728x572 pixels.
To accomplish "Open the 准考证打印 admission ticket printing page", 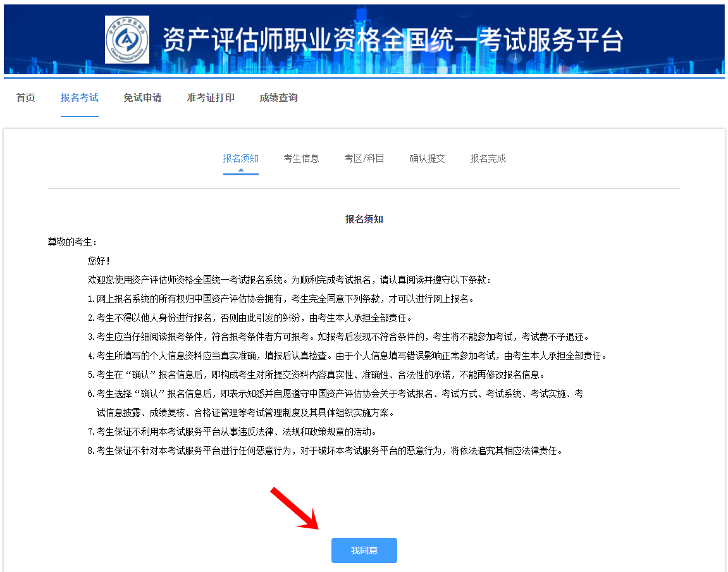I will [x=211, y=97].
